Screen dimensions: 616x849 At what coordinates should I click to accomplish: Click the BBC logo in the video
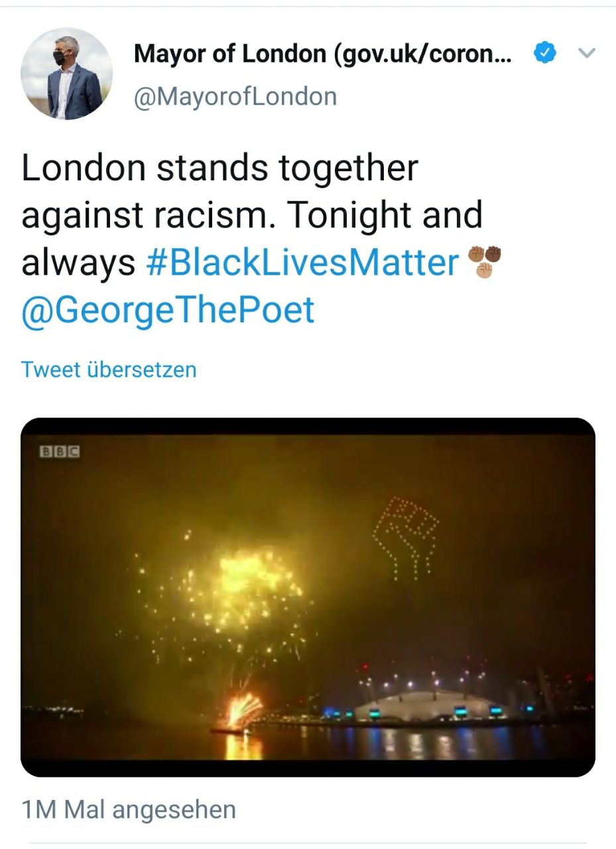coord(60,452)
